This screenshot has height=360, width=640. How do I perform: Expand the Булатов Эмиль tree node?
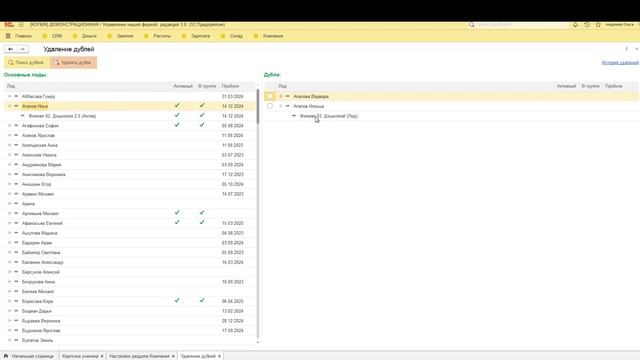pyautogui.click(x=9, y=340)
